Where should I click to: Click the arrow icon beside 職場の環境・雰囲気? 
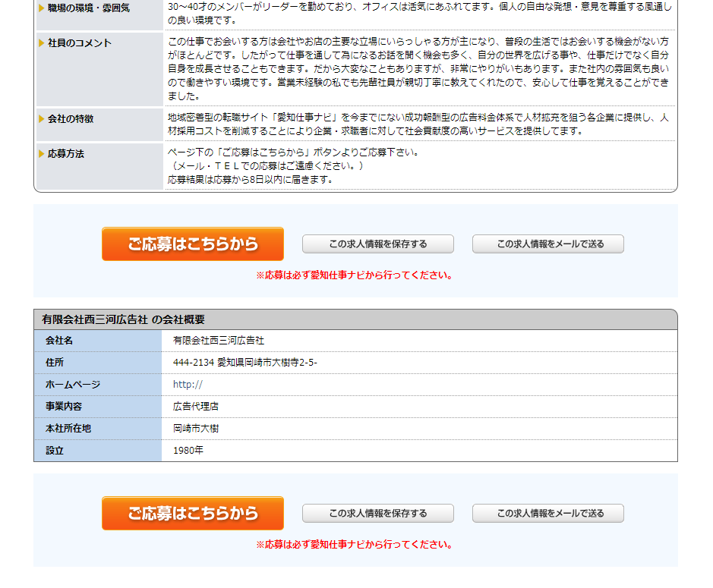(x=42, y=8)
